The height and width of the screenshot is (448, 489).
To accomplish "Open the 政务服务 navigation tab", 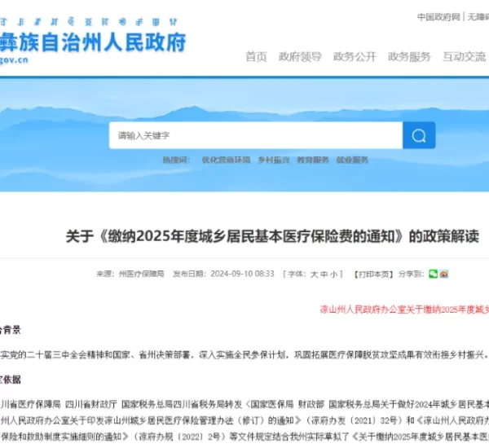I will [409, 57].
